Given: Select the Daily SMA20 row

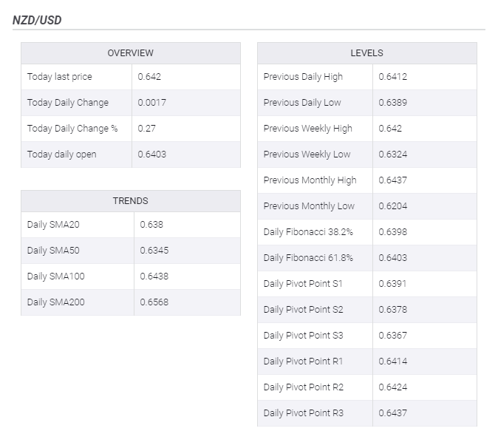Looking at the screenshot, I should 131,225.
